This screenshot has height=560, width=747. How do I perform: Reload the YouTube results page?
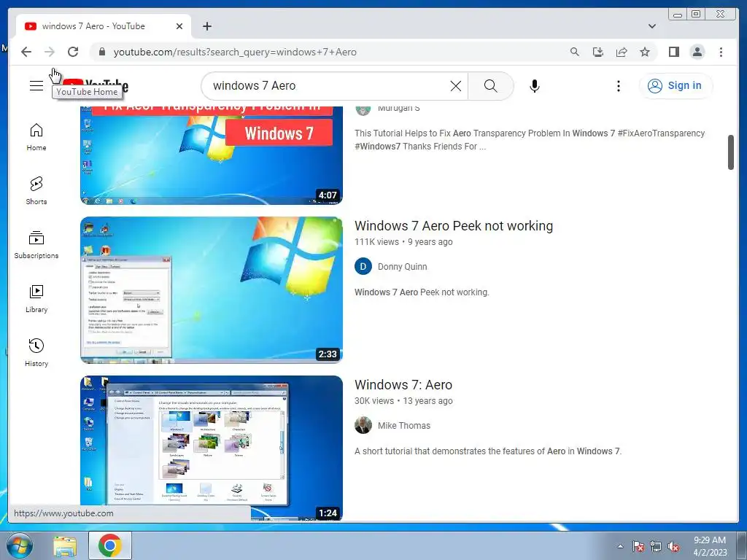(x=73, y=52)
